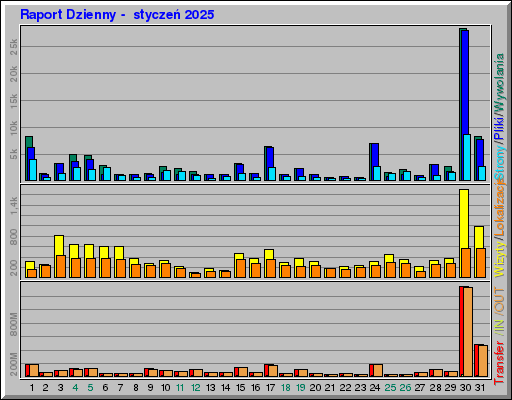The width and height of the screenshot is (512, 400).
Task: Click the "1.4k" axis value in visits chart
Action: tap(14, 205)
